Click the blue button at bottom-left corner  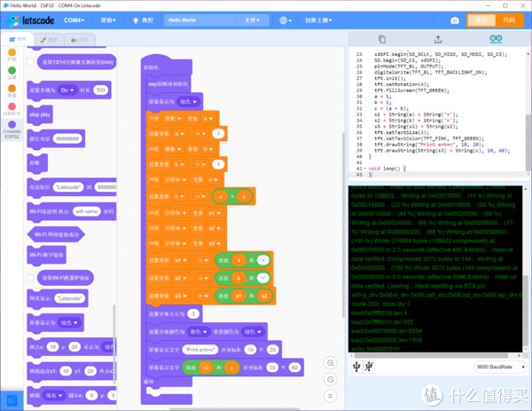point(12,401)
